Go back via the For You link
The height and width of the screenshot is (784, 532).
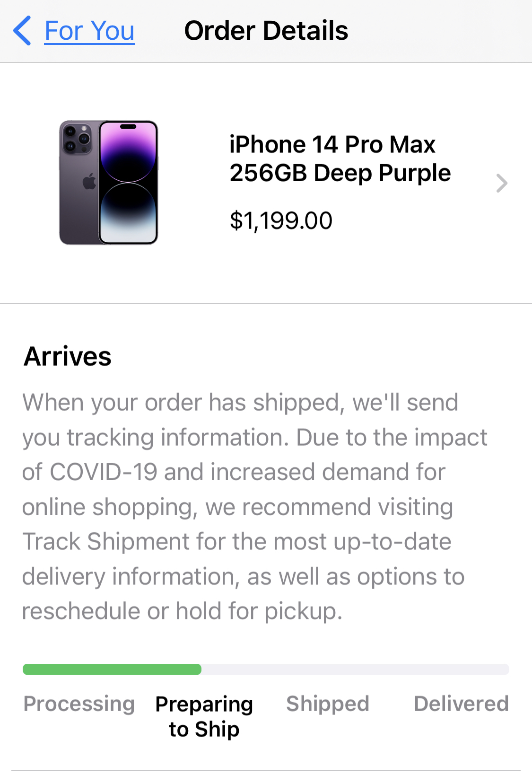tap(89, 31)
